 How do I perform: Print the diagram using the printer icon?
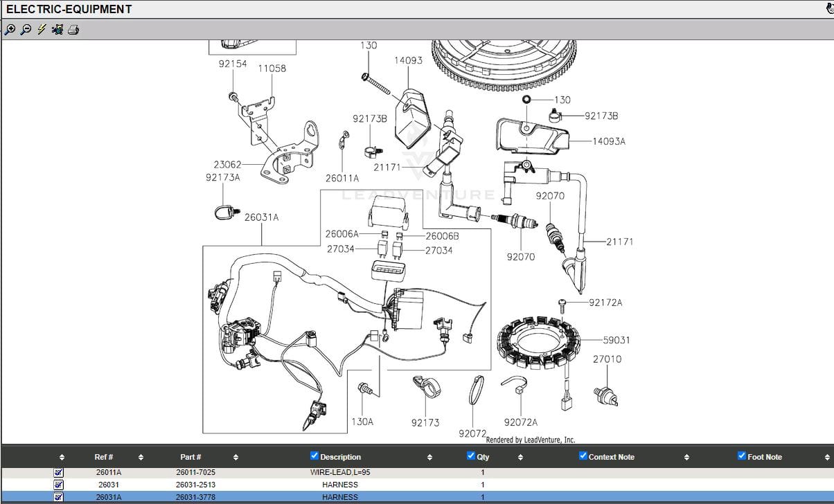tap(73, 30)
